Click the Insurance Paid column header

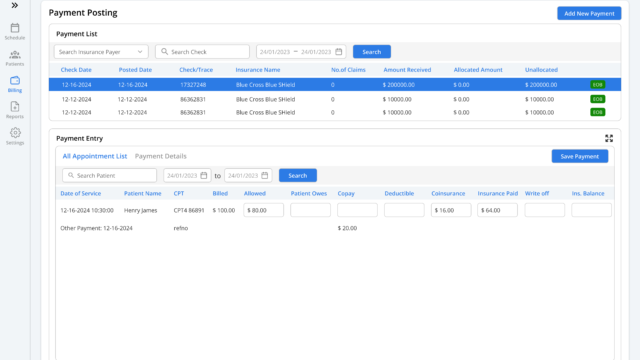(x=498, y=193)
